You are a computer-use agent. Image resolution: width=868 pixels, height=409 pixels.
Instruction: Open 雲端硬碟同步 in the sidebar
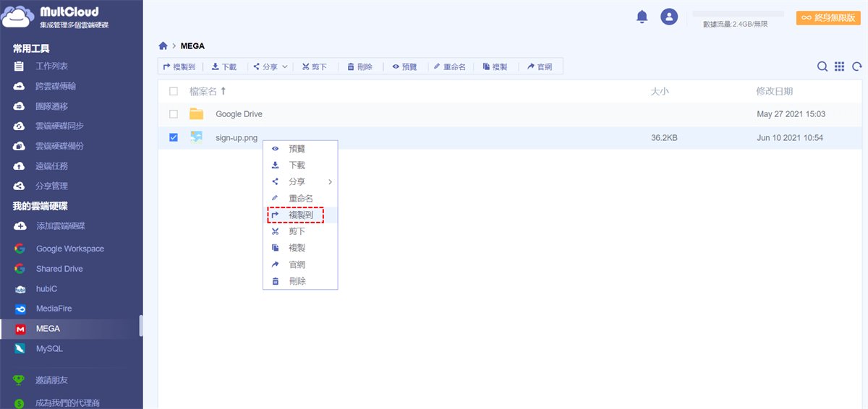click(x=59, y=126)
